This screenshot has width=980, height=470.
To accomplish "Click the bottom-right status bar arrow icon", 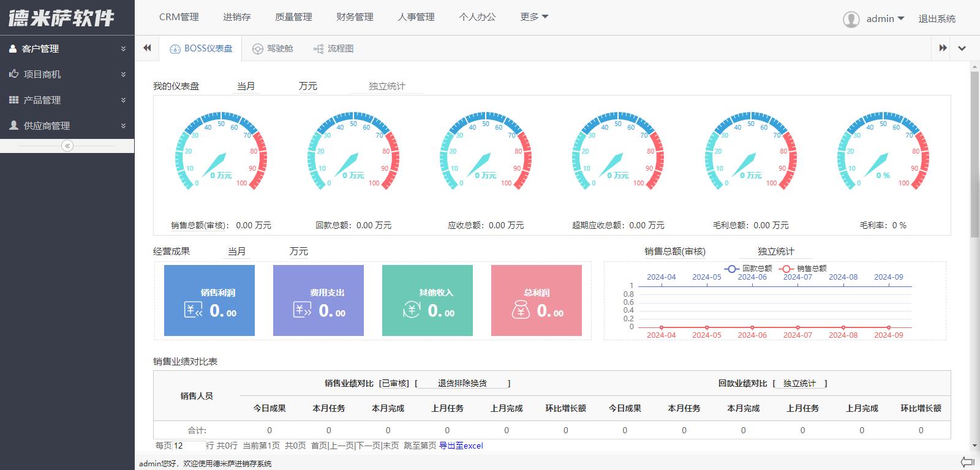I will [x=967, y=461].
